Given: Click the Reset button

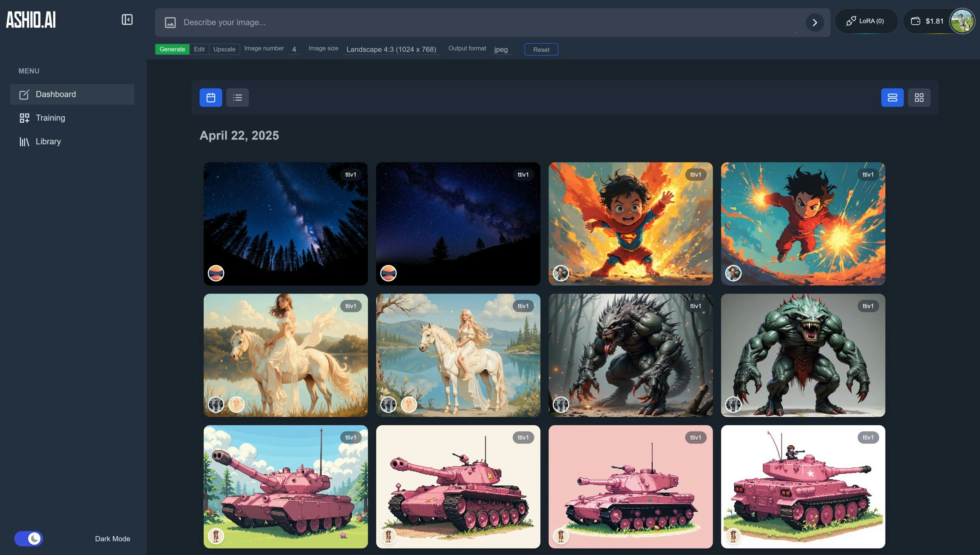Looking at the screenshot, I should click(x=541, y=49).
